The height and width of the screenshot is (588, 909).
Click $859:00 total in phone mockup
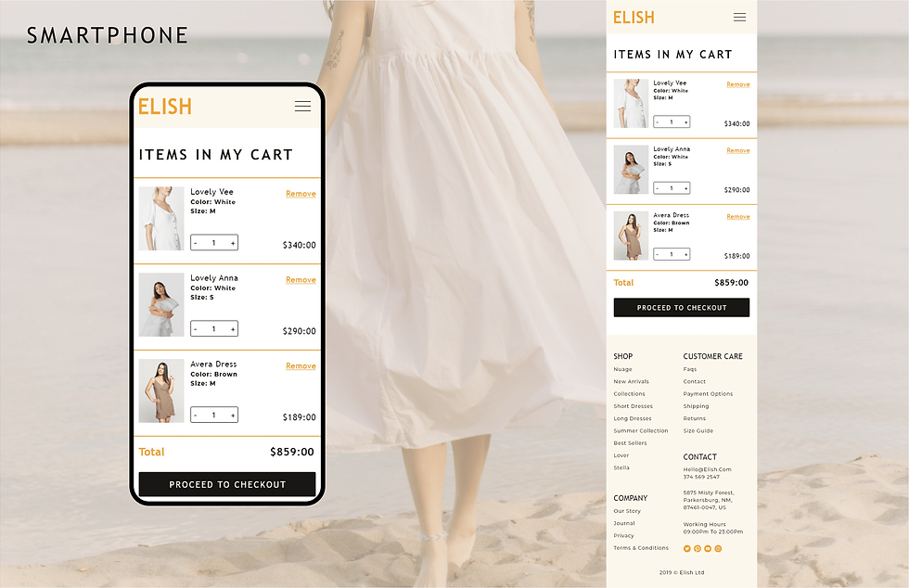(291, 452)
